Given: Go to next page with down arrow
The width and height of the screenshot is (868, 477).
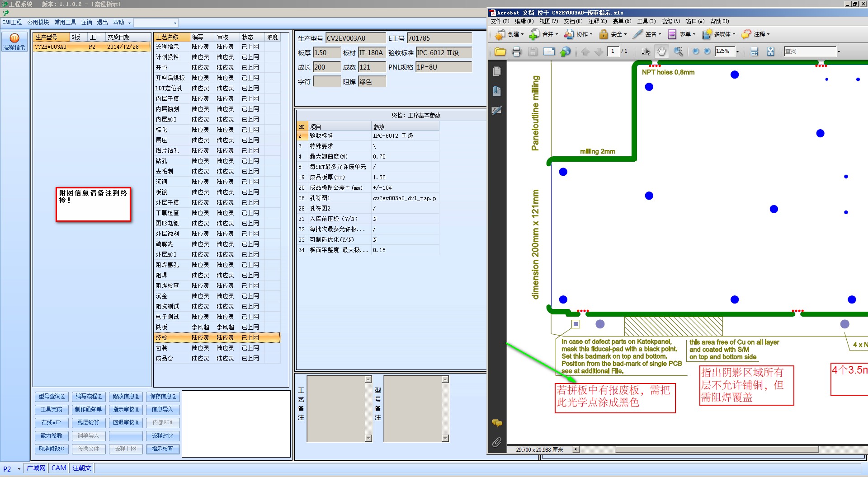Looking at the screenshot, I should [599, 51].
